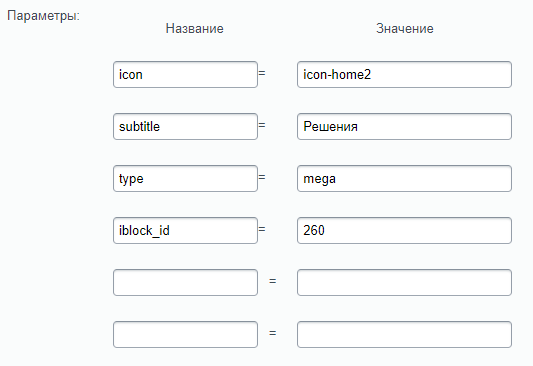Click the equals sign in the last empty row
The height and width of the screenshot is (366, 533).
coord(273,333)
